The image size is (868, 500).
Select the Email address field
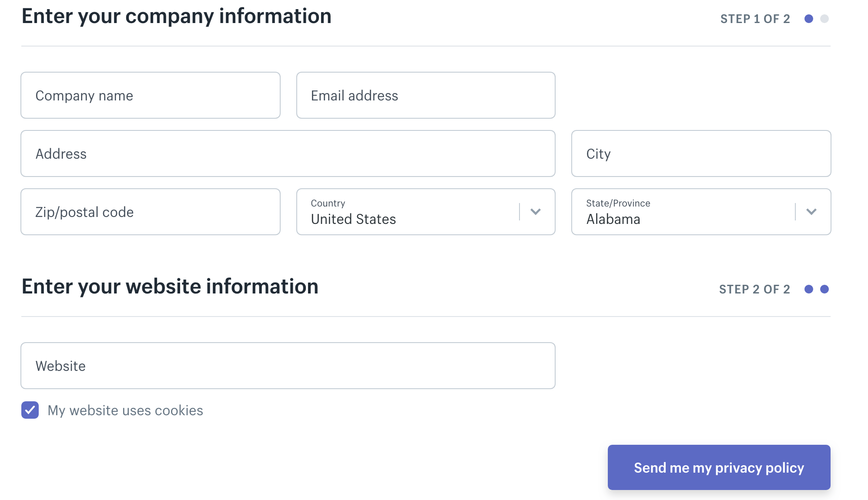(x=425, y=95)
